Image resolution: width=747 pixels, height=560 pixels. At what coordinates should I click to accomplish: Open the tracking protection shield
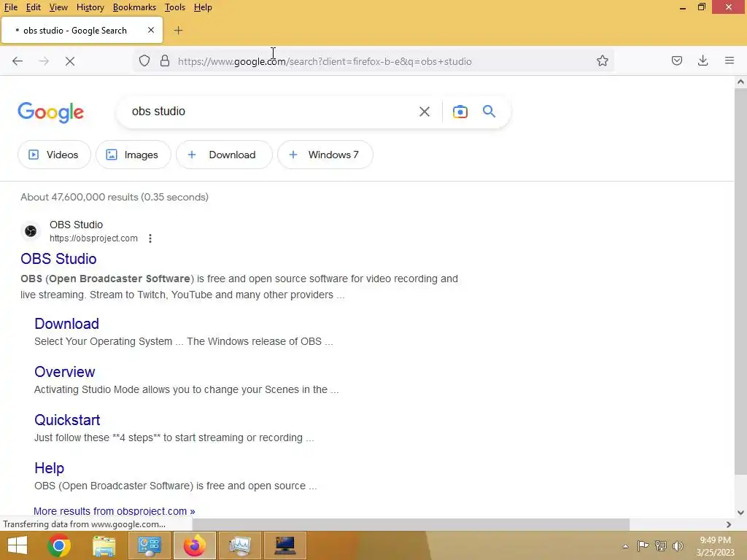(144, 61)
